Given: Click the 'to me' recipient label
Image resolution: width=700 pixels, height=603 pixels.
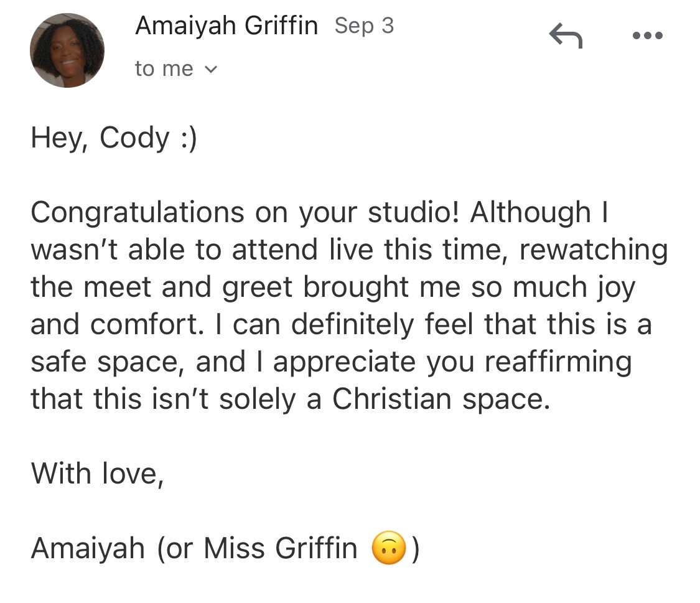Looking at the screenshot, I should (x=164, y=68).
